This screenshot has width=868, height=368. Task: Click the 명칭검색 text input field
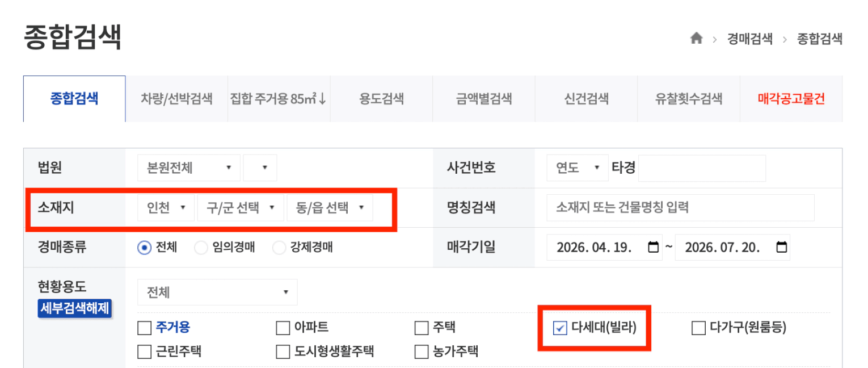680,208
